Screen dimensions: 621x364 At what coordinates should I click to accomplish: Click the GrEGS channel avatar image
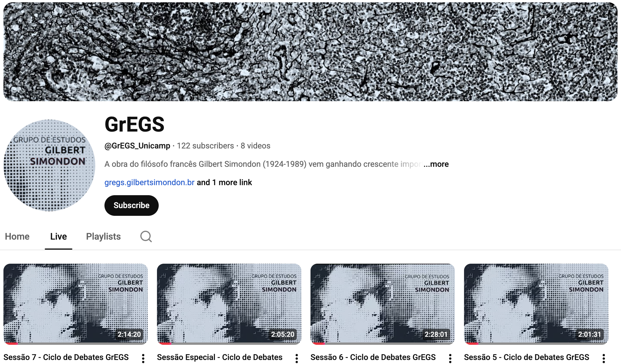(49, 165)
